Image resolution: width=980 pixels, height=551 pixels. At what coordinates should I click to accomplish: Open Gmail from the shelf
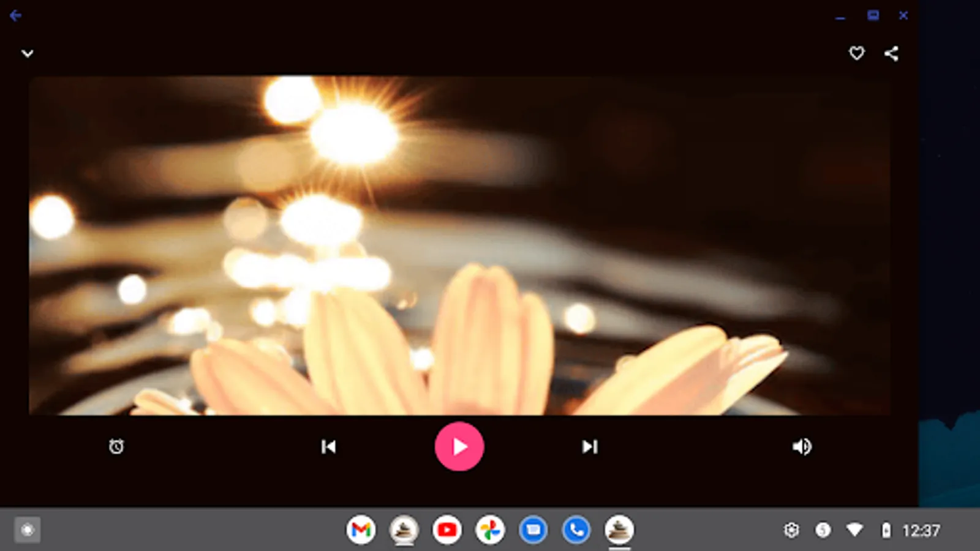coord(362,530)
